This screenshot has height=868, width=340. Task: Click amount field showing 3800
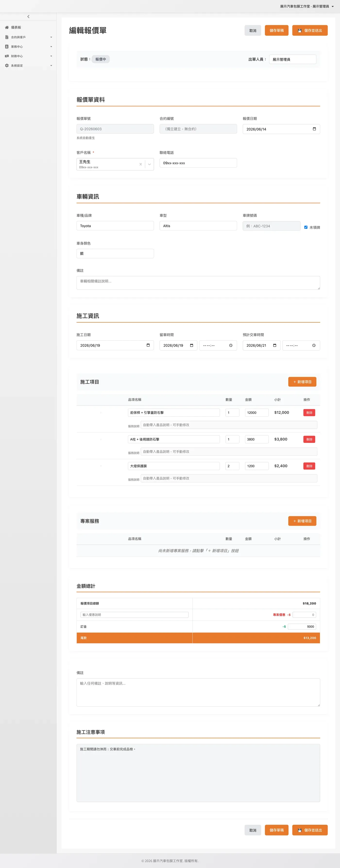pyautogui.click(x=256, y=439)
